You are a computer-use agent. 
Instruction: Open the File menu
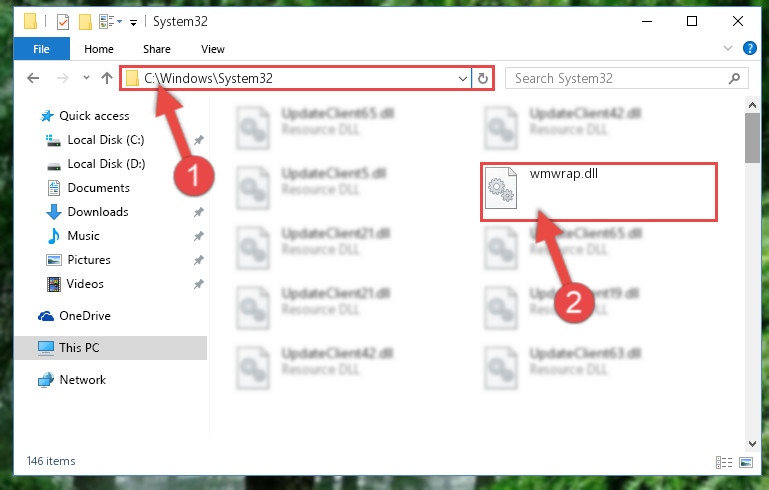pyautogui.click(x=42, y=49)
